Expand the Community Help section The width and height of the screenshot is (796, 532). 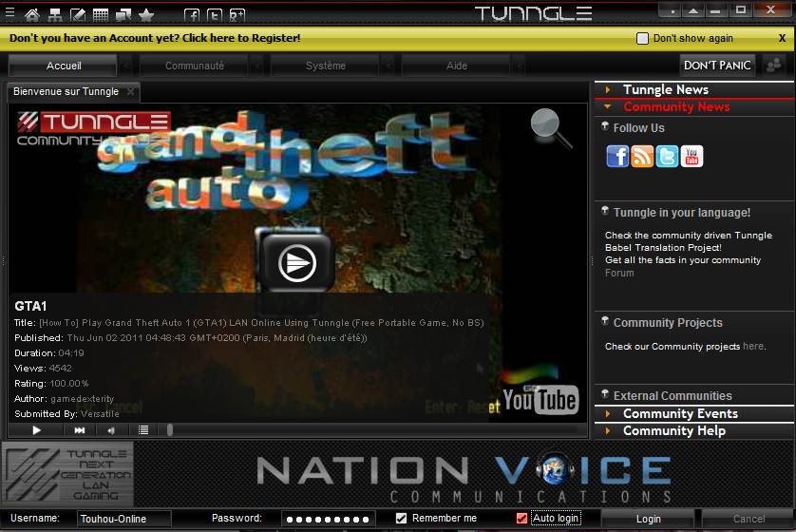pos(693,431)
